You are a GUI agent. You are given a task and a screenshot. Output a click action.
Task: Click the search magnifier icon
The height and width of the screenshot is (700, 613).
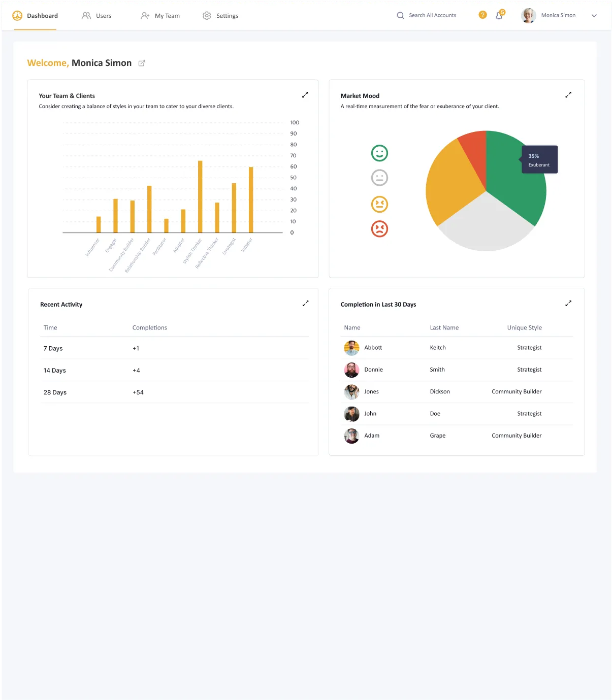401,15
